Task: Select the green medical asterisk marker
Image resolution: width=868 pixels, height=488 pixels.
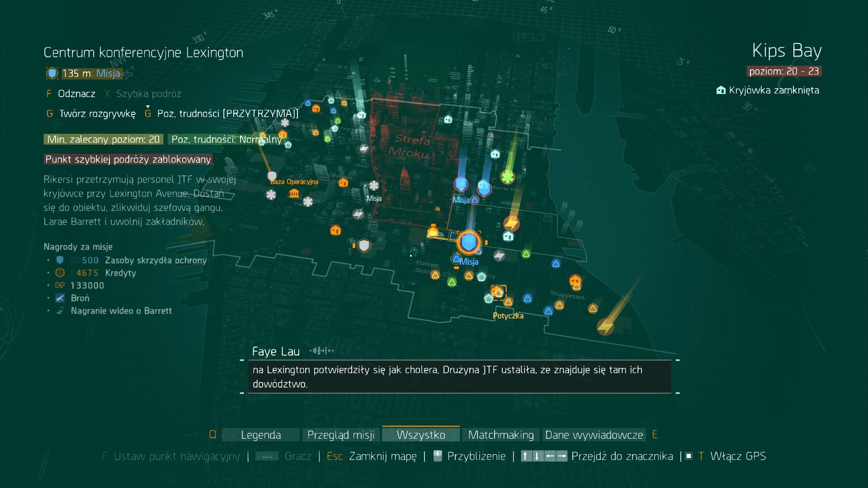Action: 508,177
